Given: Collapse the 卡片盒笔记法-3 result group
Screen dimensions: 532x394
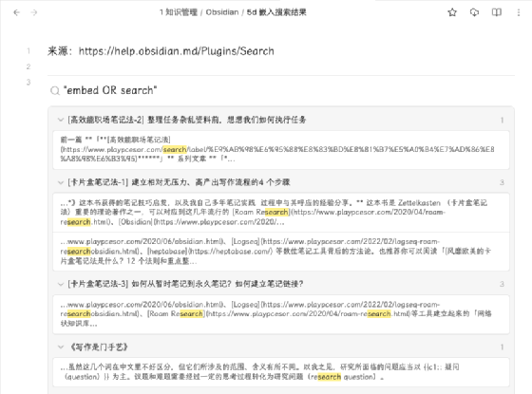Looking at the screenshot, I should (x=61, y=284).
